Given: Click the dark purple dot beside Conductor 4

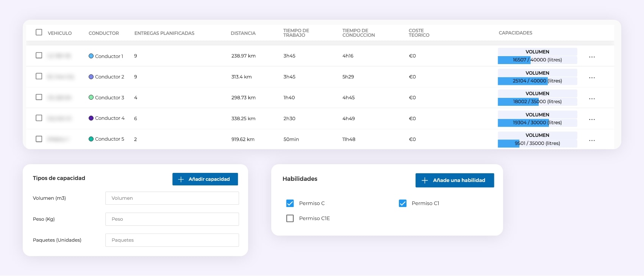Looking at the screenshot, I should click(x=91, y=118).
